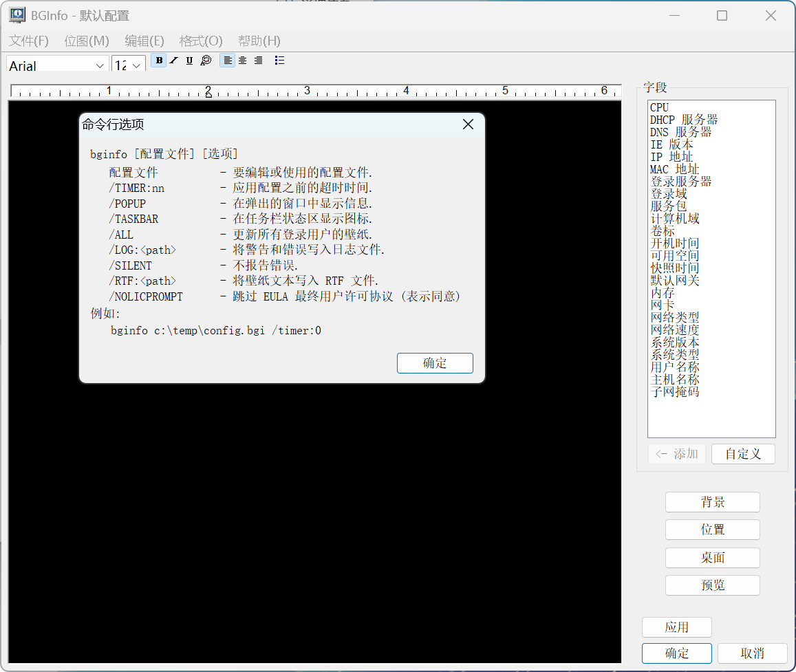The image size is (796, 672).
Task: Open the text color palette icon
Action: (x=206, y=61)
